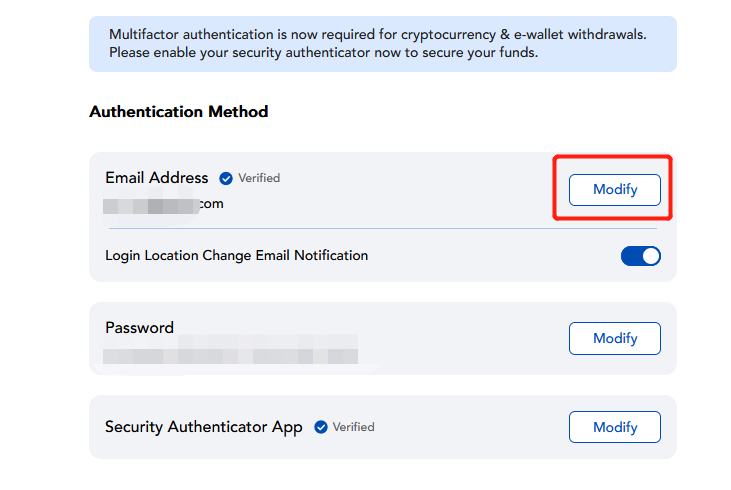Click the Authentication Method heading
The height and width of the screenshot is (490, 731).
tap(178, 112)
